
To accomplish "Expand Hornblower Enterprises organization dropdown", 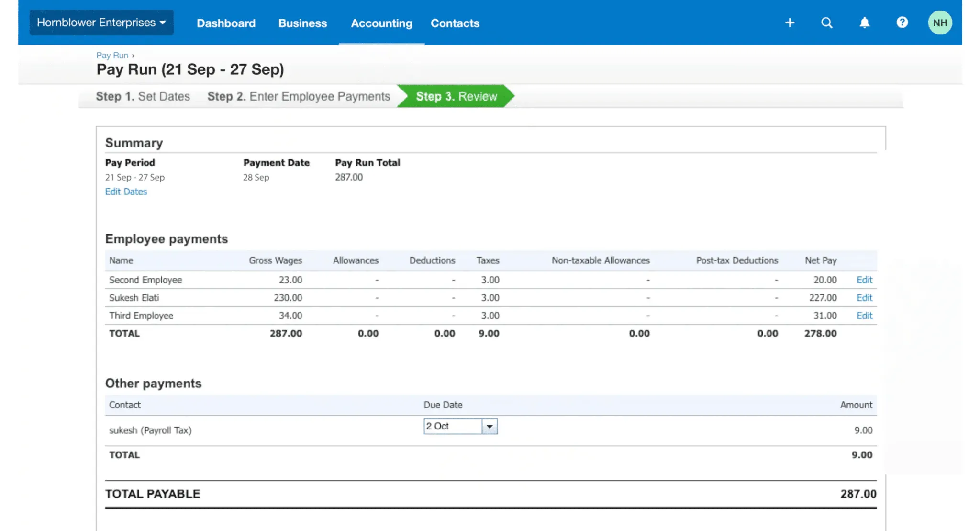I will [101, 23].
